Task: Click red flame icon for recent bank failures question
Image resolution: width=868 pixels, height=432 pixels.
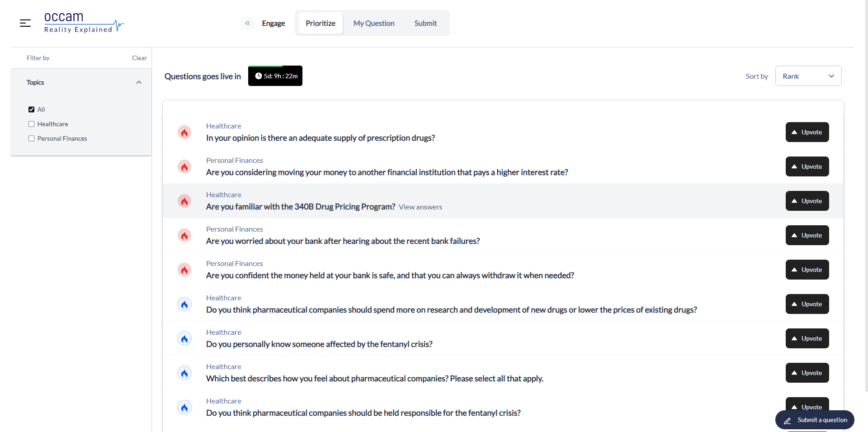Action: 184,236
